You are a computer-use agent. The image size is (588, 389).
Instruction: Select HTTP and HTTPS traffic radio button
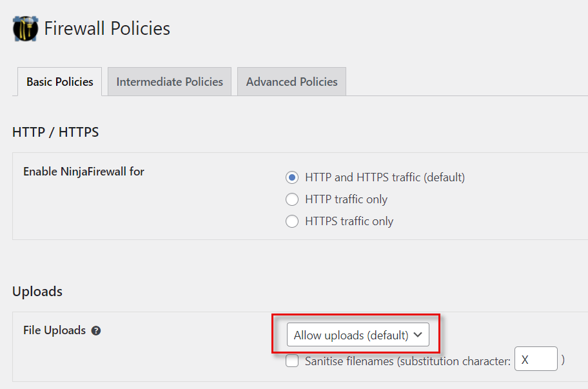(292, 177)
